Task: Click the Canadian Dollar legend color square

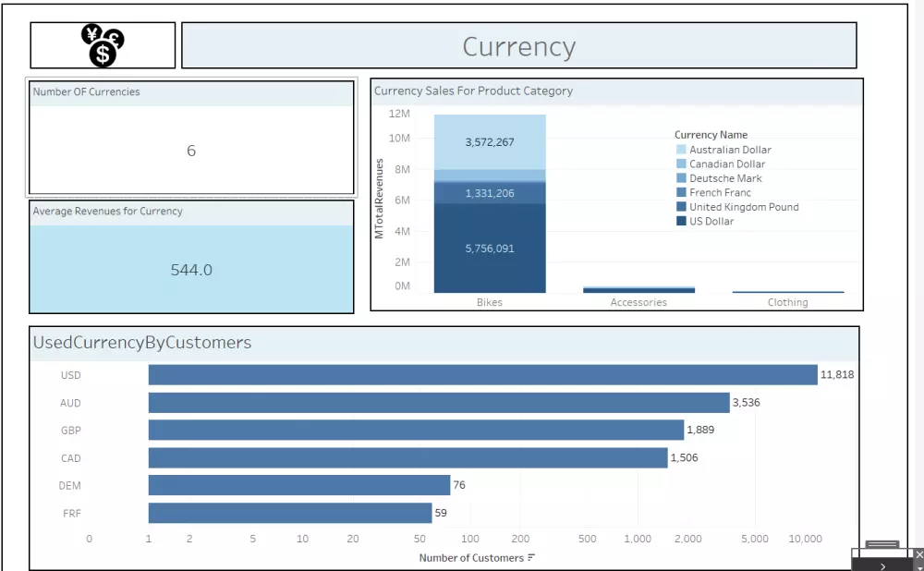Action: pos(679,164)
